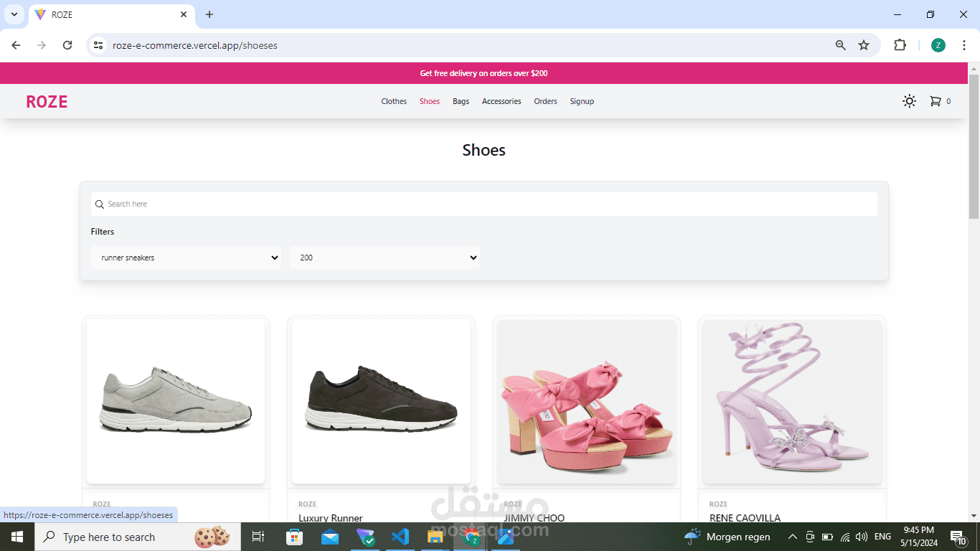Open the Wi-Fi network settings icon

pyautogui.click(x=845, y=537)
